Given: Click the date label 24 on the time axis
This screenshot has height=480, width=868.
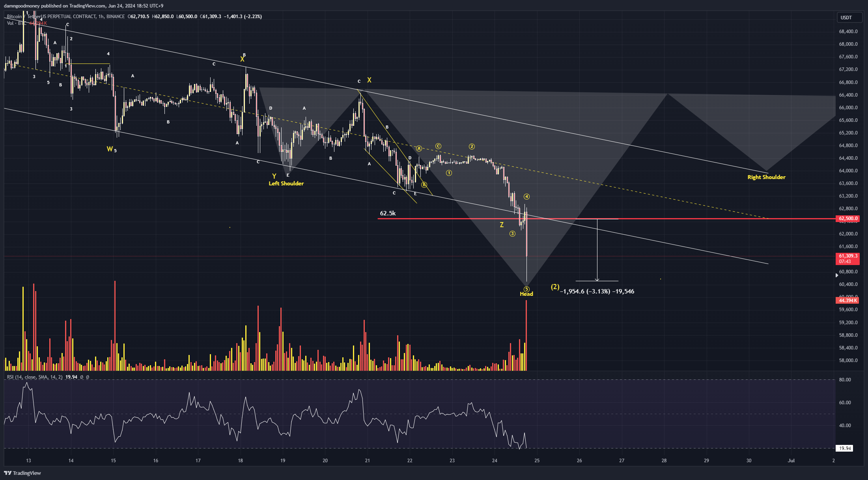Looking at the screenshot, I should pyautogui.click(x=495, y=460).
